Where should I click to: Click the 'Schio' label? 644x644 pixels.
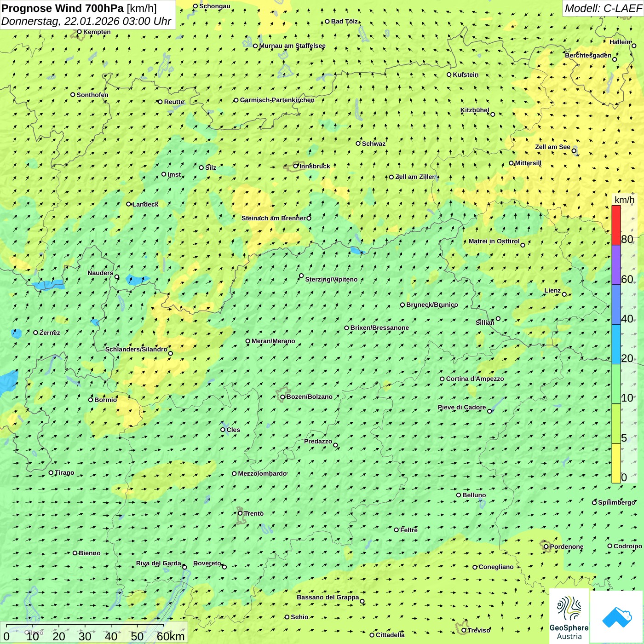coord(299,617)
